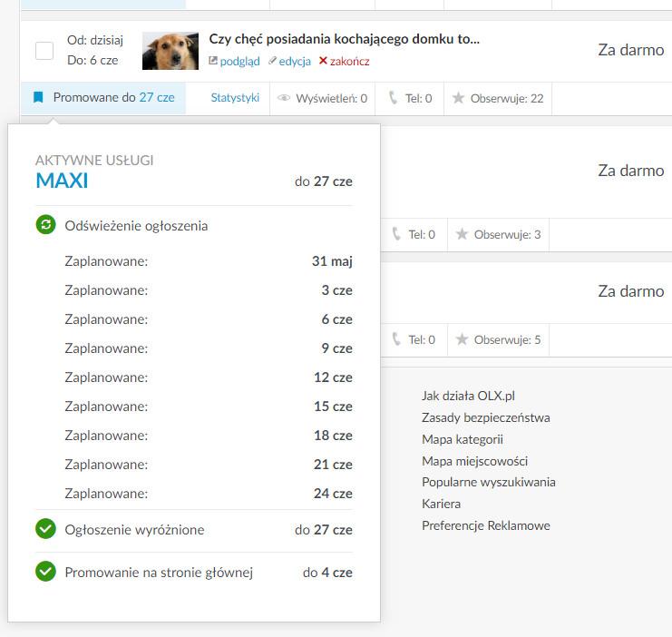Open Preferencje Reklamowe link

485,525
